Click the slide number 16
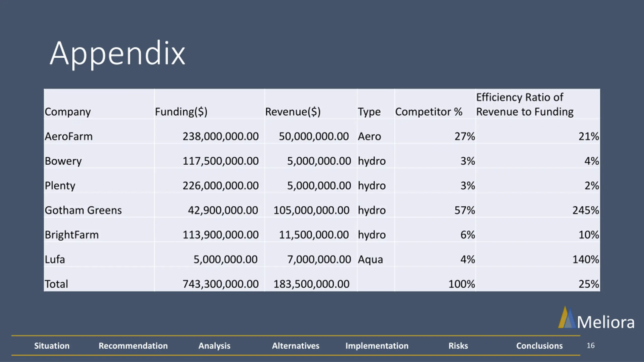 click(590, 346)
